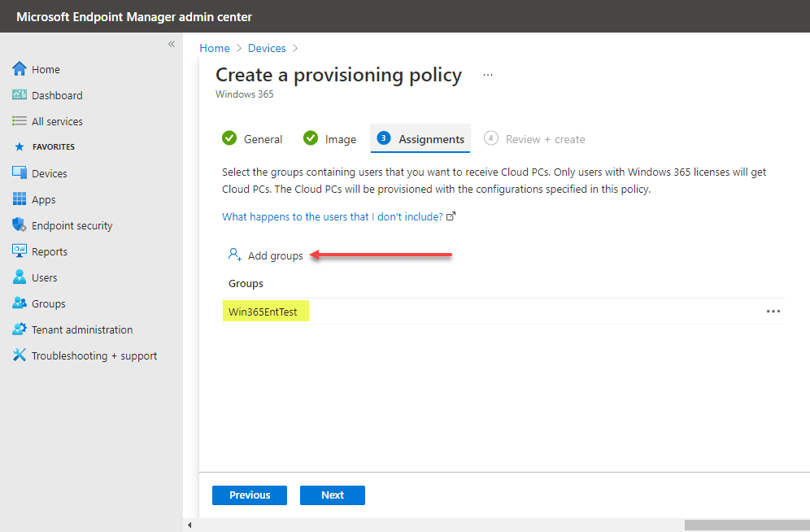Open the Dashboard chart icon

[x=20, y=95]
